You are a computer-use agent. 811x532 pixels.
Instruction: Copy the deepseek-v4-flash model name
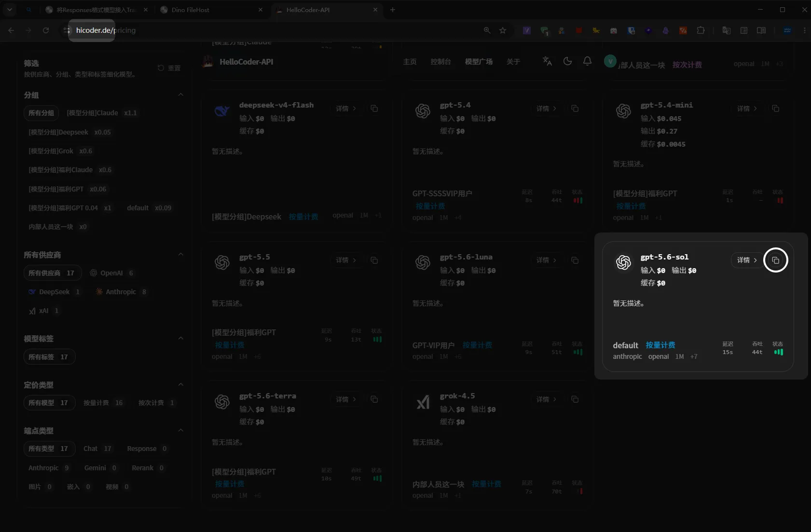coord(374,109)
